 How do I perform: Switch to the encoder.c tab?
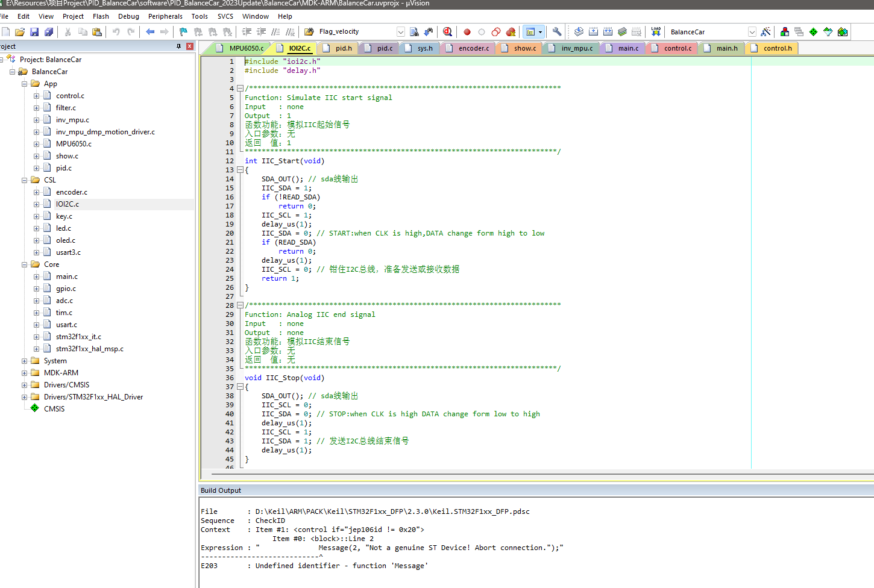pyautogui.click(x=468, y=48)
